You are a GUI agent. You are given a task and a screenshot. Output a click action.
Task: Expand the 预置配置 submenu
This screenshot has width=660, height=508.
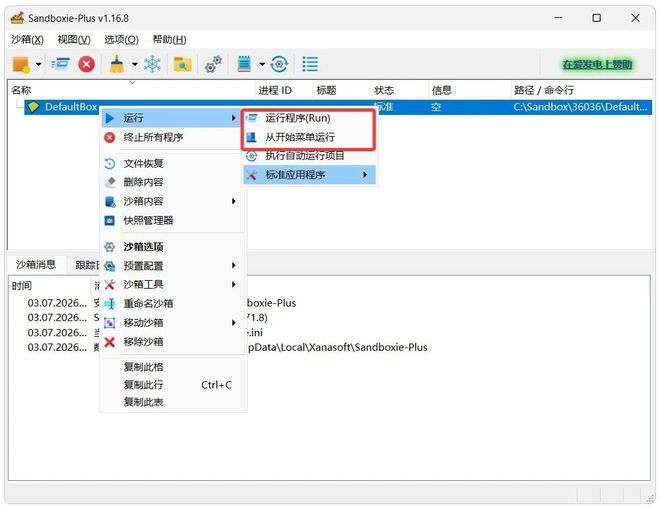172,266
